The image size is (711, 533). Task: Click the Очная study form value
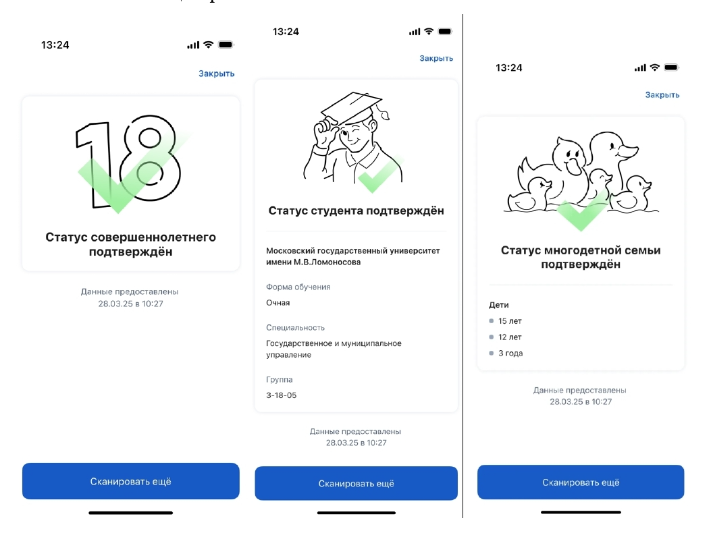click(278, 303)
